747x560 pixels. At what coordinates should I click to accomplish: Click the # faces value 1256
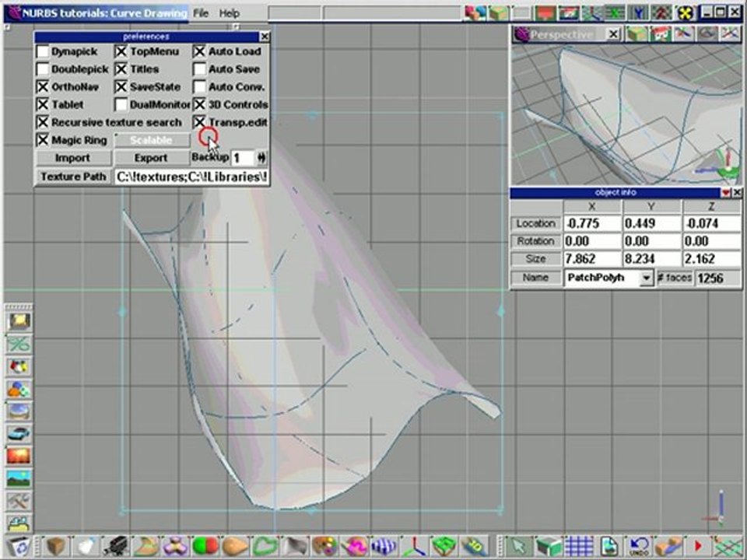[718, 278]
